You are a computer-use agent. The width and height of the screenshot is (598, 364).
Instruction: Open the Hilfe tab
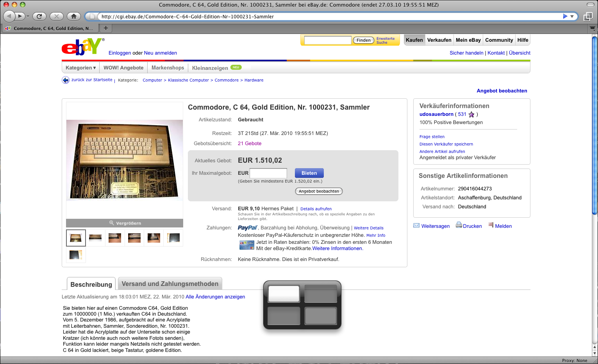[x=523, y=40]
